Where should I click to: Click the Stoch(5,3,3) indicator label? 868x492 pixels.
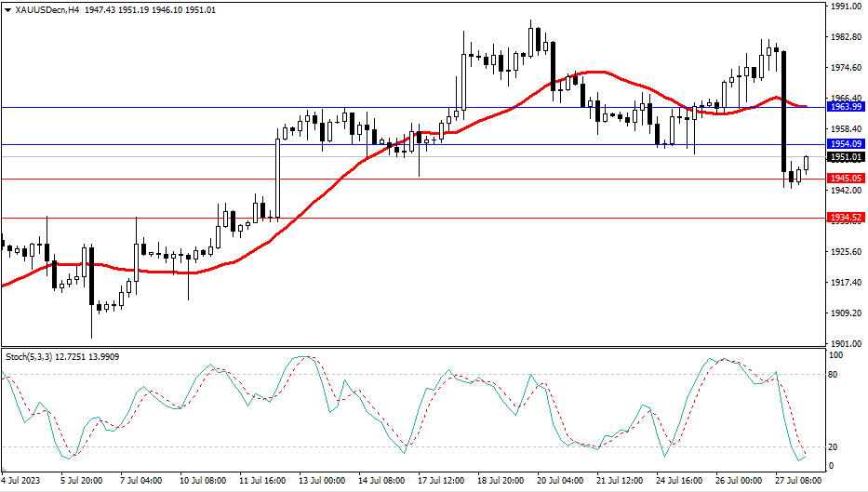click(28, 356)
